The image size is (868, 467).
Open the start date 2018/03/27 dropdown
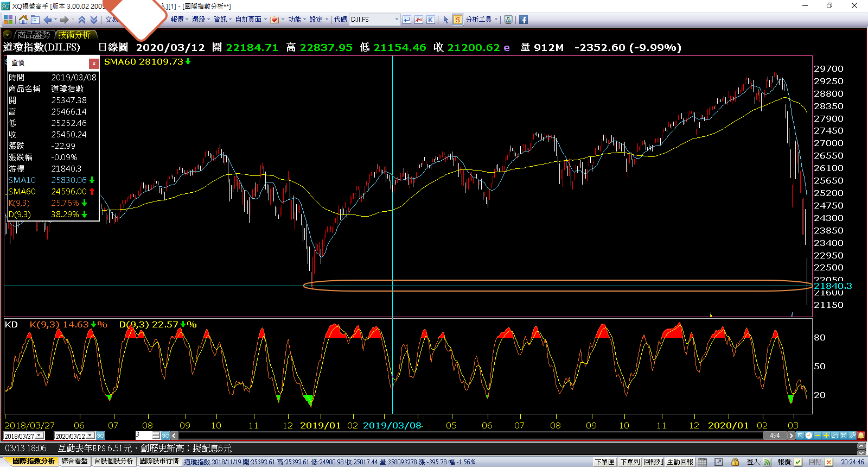[x=40, y=436]
